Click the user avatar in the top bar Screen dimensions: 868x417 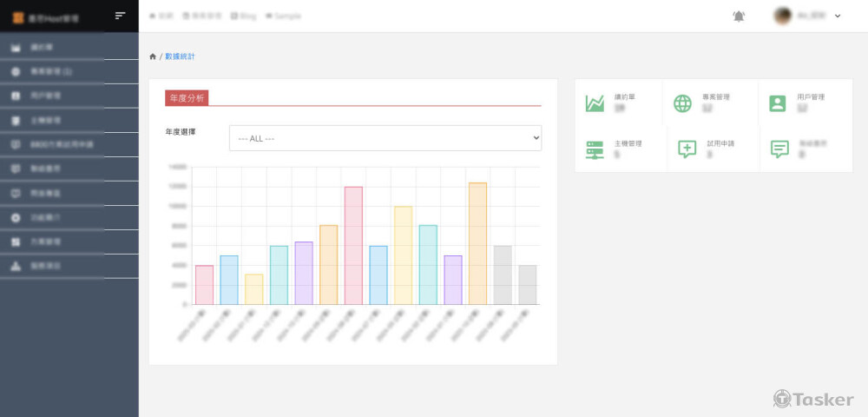(783, 16)
